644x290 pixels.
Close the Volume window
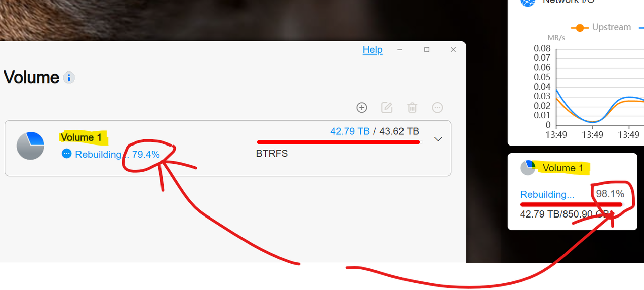point(453,50)
